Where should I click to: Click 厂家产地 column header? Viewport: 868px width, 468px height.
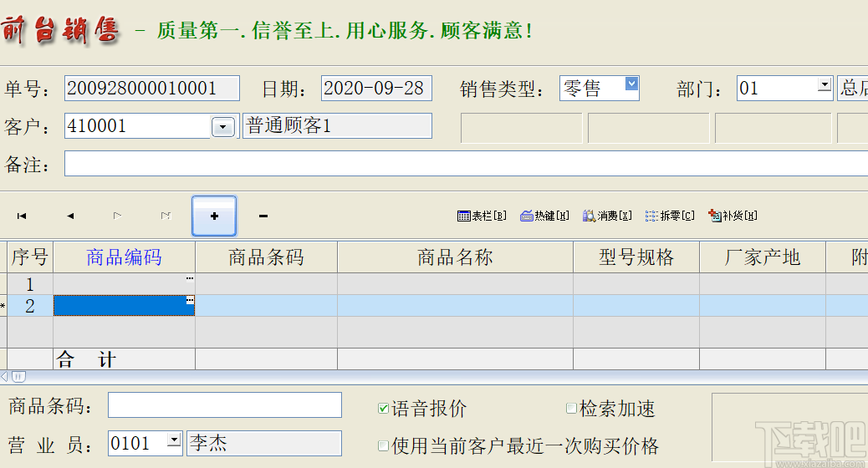click(763, 257)
